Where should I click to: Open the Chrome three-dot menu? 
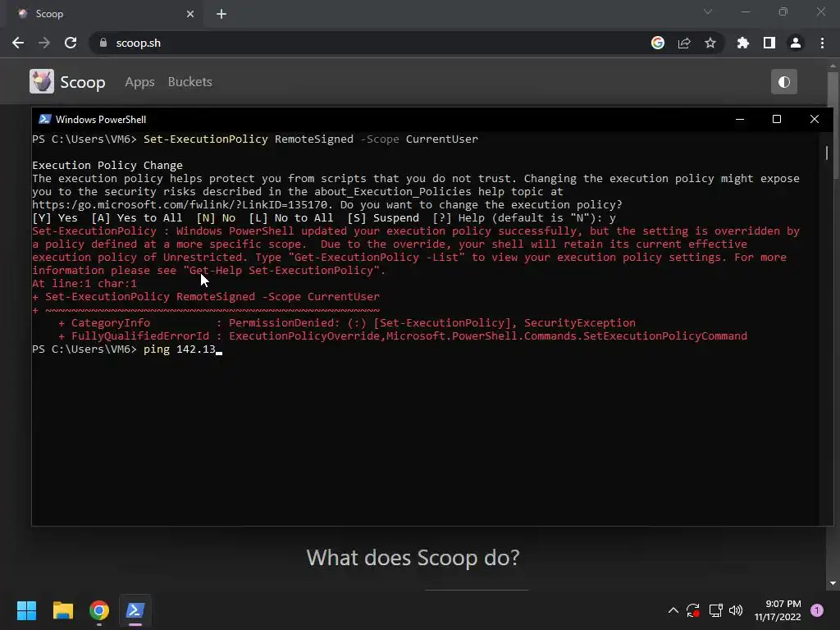point(822,43)
